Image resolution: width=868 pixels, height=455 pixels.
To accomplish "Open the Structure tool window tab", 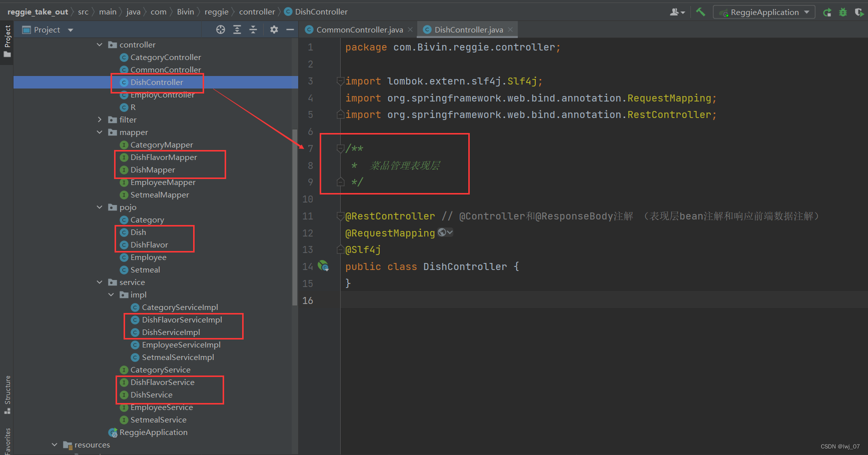I will click(x=7, y=394).
